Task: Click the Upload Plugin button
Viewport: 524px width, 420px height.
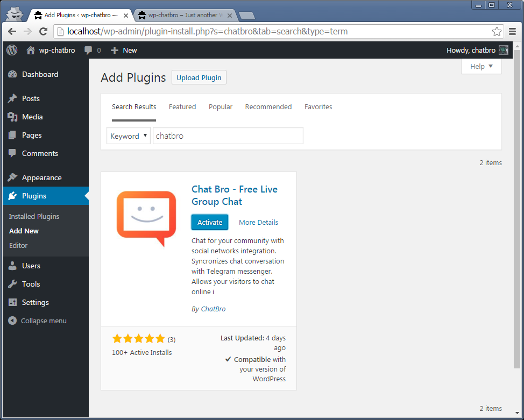Action: point(199,77)
